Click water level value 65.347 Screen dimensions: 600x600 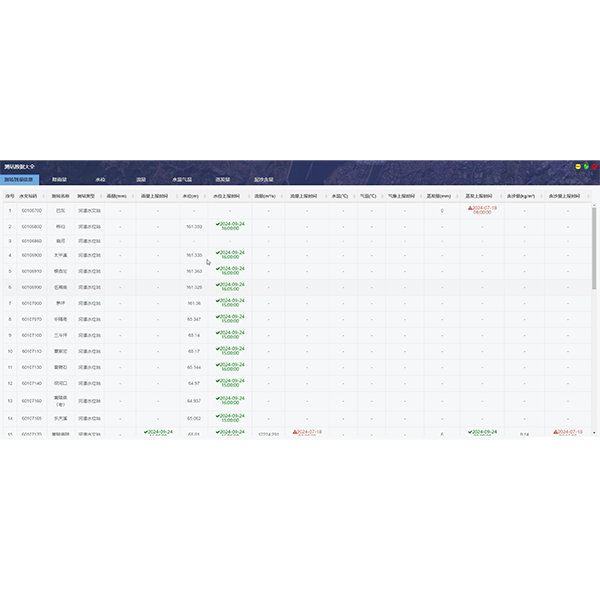[194, 320]
